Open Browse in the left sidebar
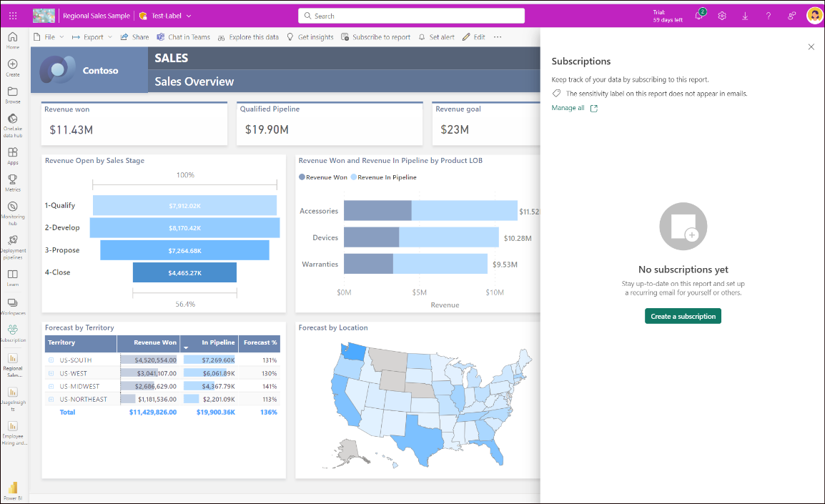 click(x=13, y=94)
